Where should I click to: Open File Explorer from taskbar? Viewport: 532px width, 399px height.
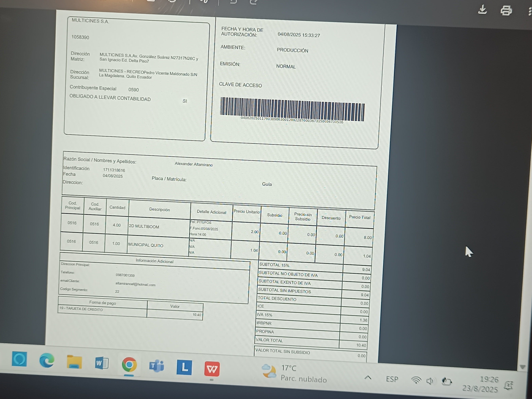click(x=74, y=362)
